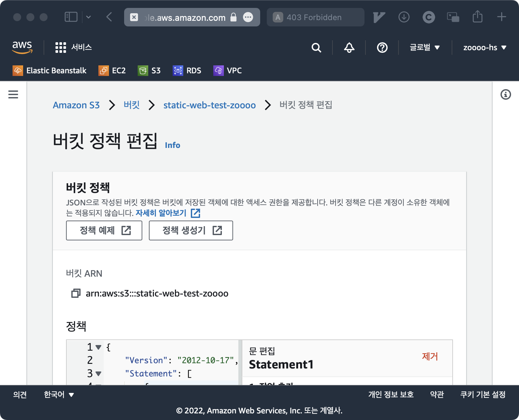
Task: Open the Elastic Beanstalk shortcut
Action: click(x=50, y=71)
